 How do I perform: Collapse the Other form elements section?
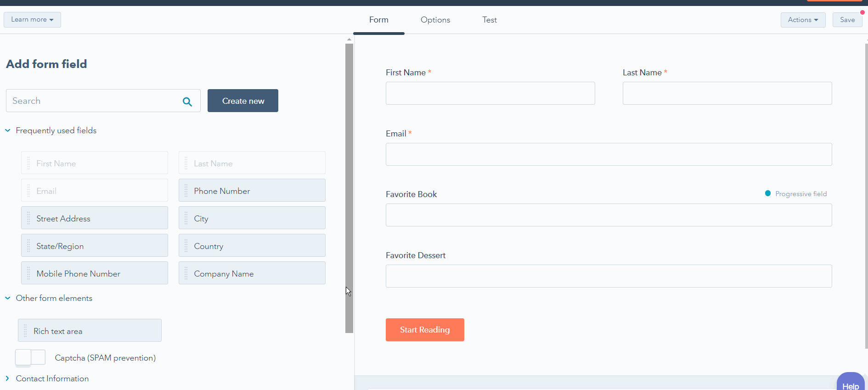point(8,298)
